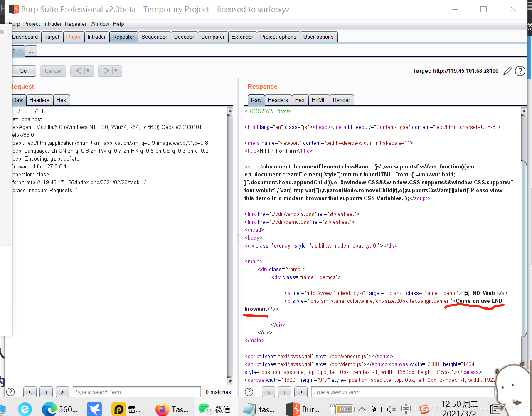
Task: Open the Project options tab
Action: [x=278, y=37]
